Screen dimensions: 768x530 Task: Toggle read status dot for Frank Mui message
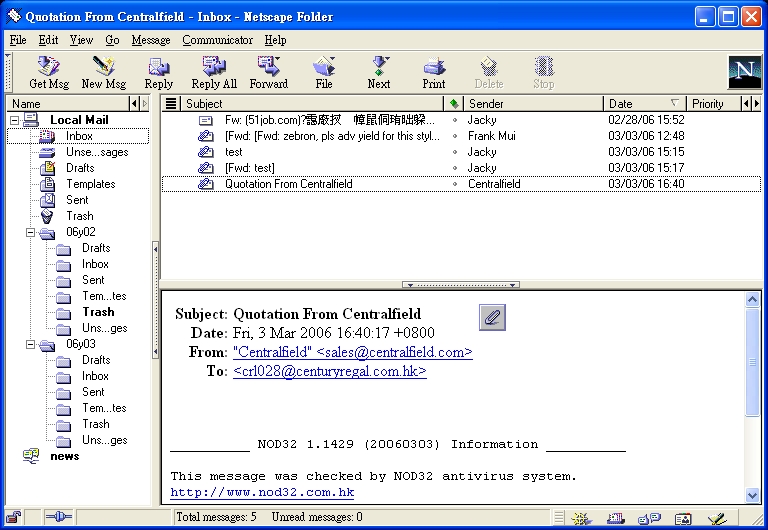(x=455, y=136)
